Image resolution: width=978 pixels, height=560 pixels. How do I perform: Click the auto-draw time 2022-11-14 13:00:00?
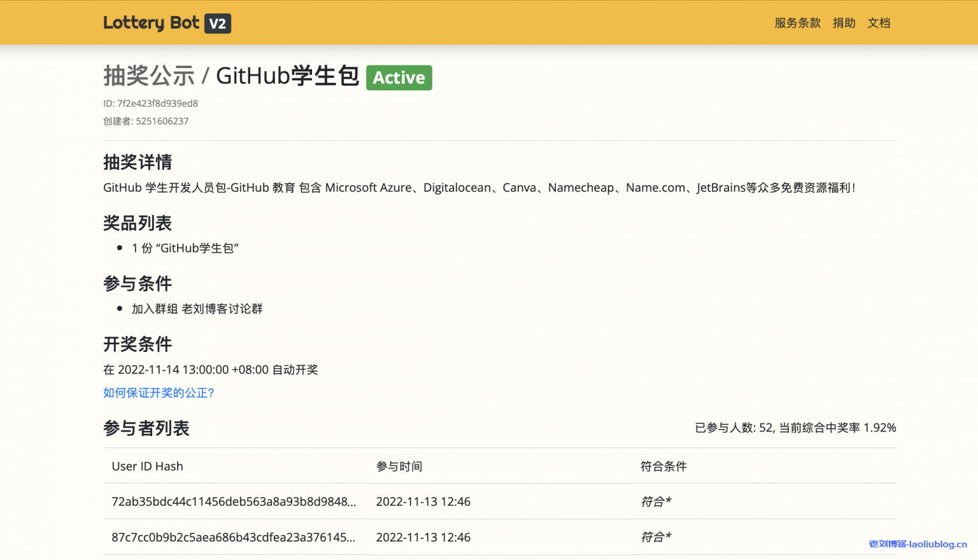(210, 369)
